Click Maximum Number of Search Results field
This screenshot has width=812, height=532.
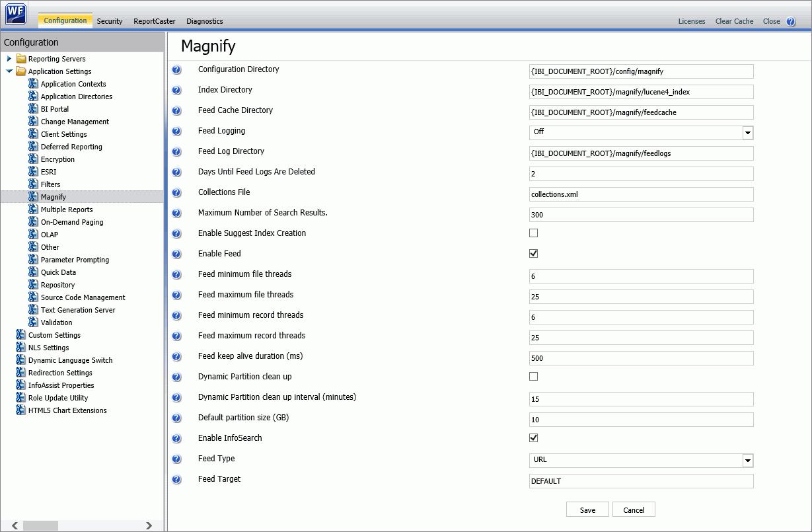pos(641,215)
